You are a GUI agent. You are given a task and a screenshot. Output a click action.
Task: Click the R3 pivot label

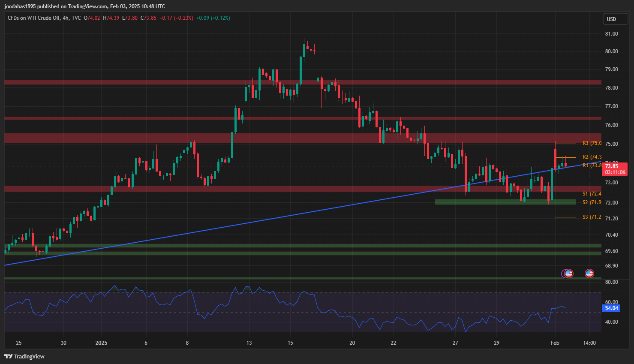click(x=592, y=143)
